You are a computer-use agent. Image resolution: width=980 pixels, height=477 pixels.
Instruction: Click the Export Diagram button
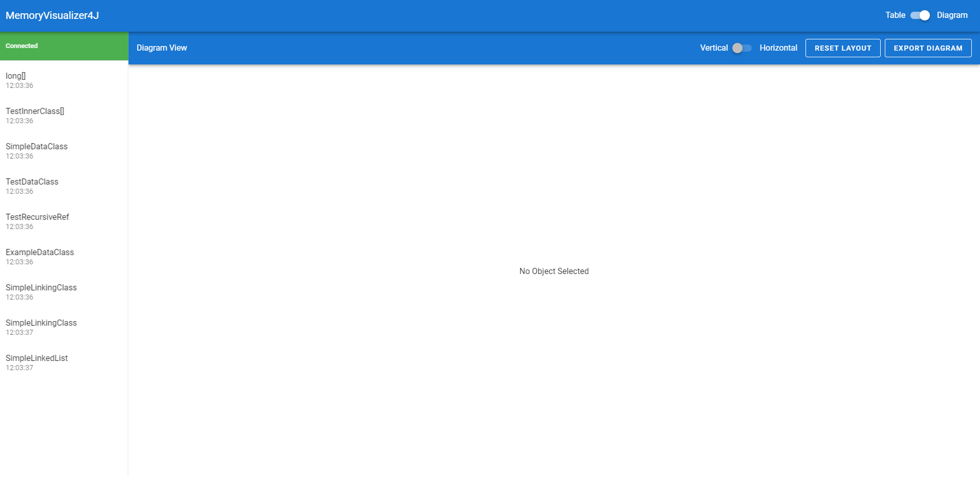click(x=928, y=48)
